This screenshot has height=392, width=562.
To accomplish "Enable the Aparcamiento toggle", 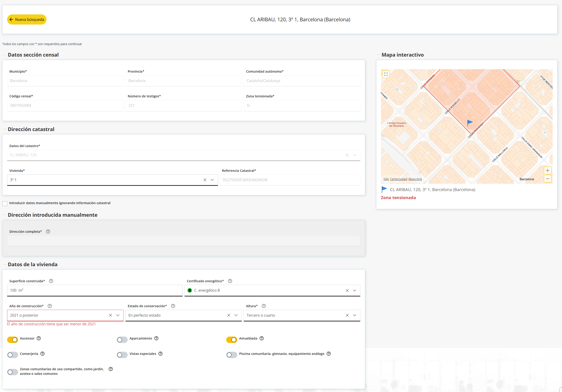I will [122, 340].
